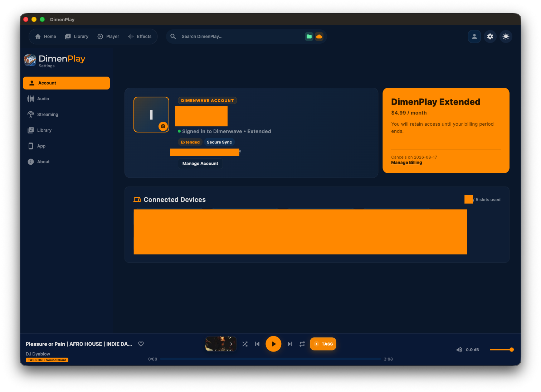This screenshot has width=541, height=392.
Task: Click the 0:00 elapsed time
Action: [153, 359]
